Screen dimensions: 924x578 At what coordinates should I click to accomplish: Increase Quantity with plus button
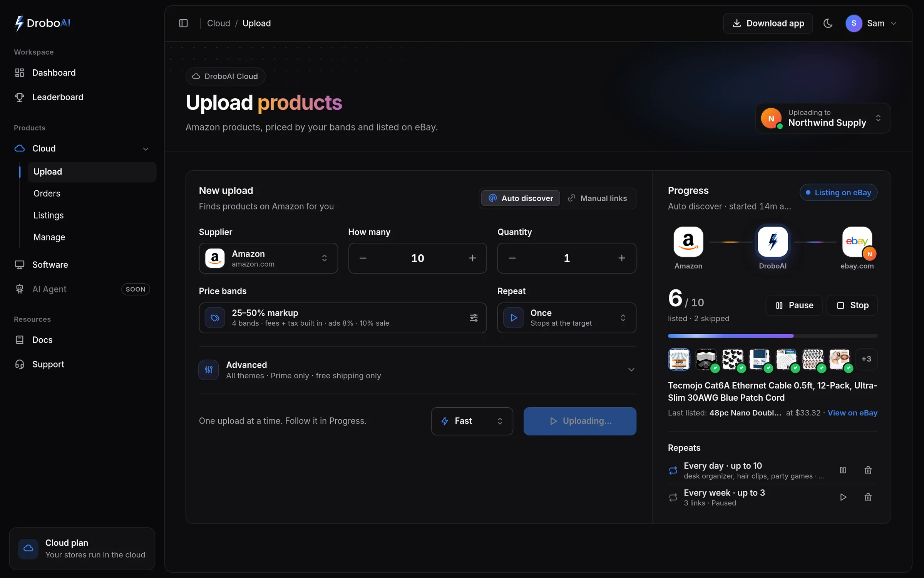[x=622, y=258]
